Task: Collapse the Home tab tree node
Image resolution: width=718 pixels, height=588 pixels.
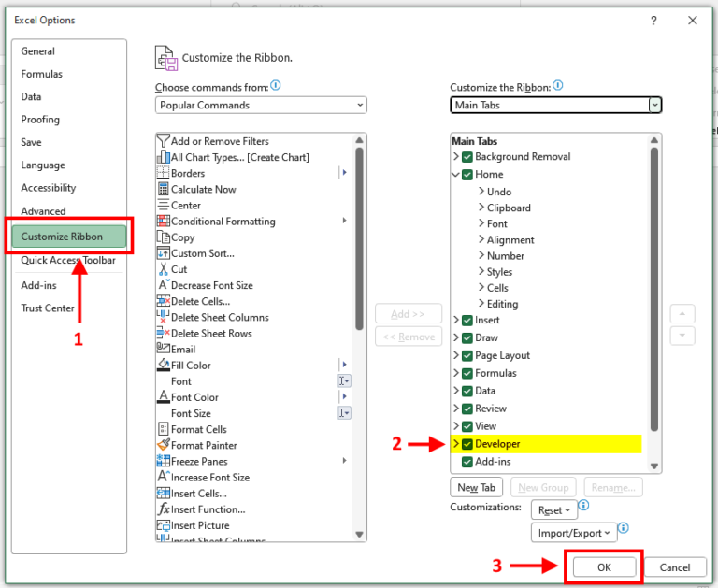Action: (456, 174)
